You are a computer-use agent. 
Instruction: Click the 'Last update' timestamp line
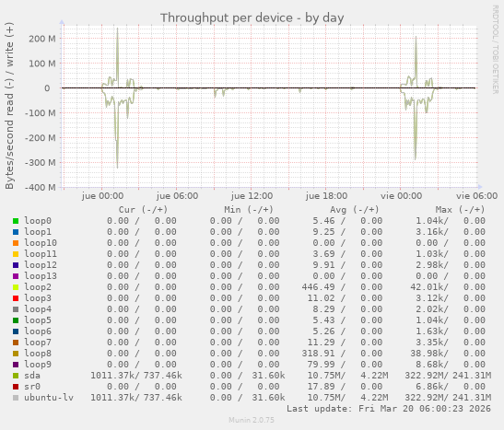pos(389,409)
